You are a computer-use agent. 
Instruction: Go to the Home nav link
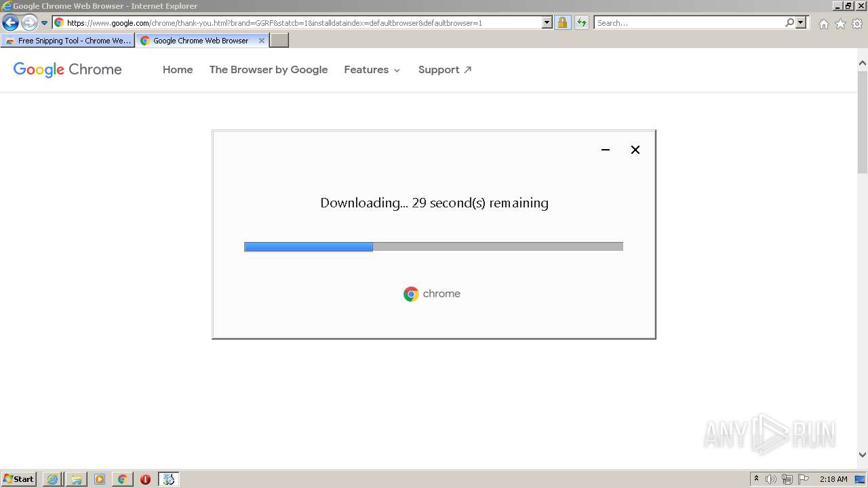click(178, 70)
